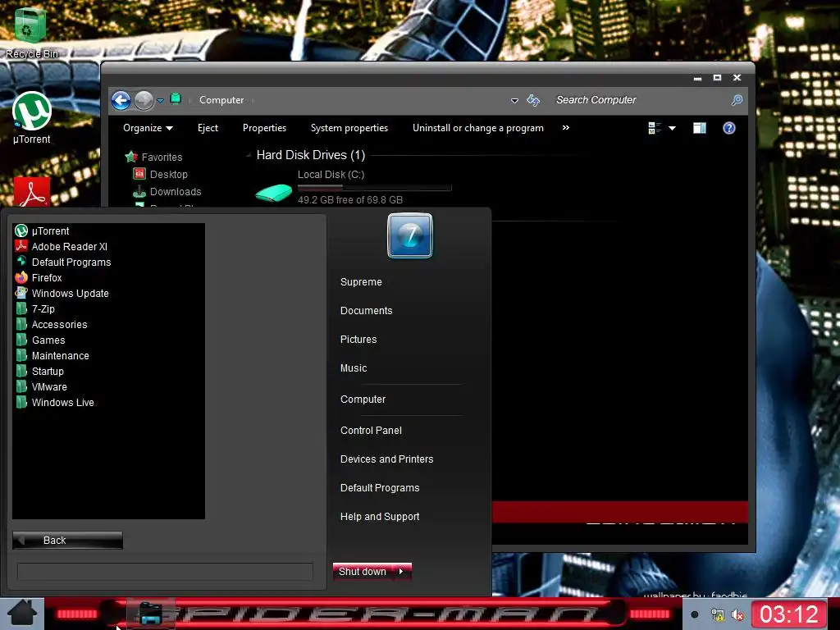Click the forward navigation arrow in Explorer
Image resolution: width=840 pixels, height=630 pixels.
point(144,100)
